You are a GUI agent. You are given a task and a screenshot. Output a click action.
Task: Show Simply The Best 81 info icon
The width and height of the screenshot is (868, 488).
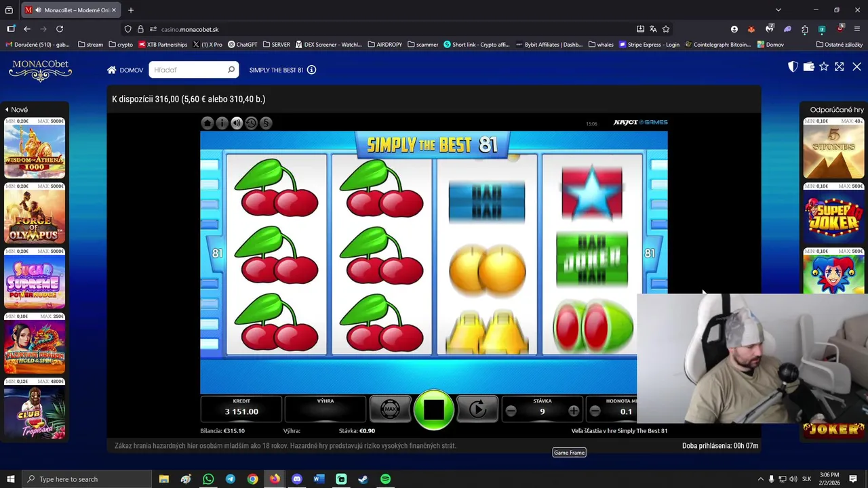(x=312, y=70)
